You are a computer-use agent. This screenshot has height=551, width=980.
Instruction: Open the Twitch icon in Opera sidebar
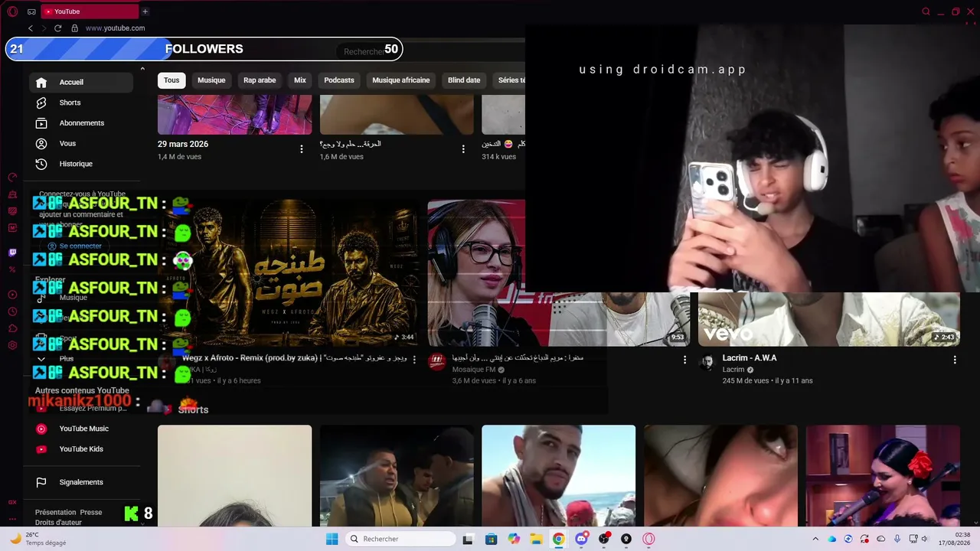(12, 253)
